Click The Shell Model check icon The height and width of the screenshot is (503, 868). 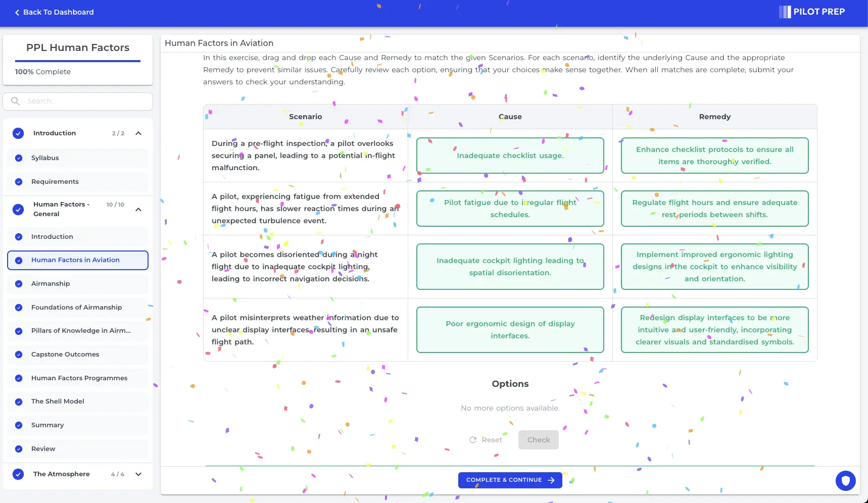click(x=19, y=402)
